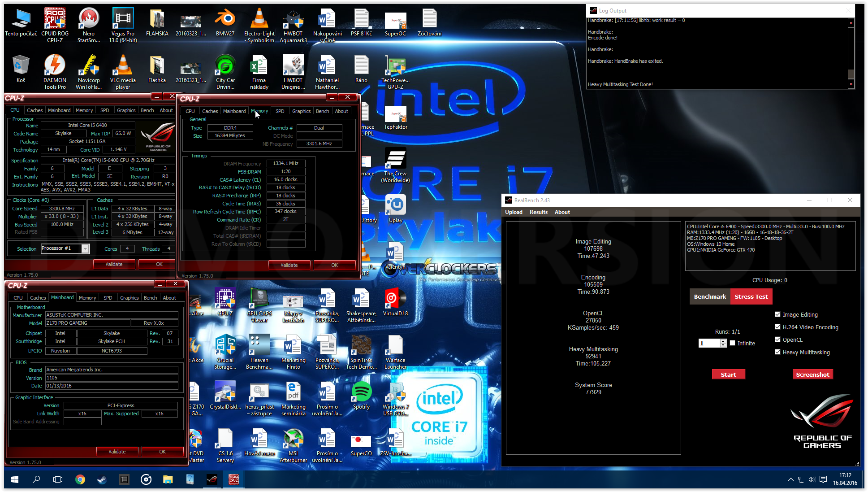Expand the Processor #1 selection dropdown
868x492 pixels.
85,248
